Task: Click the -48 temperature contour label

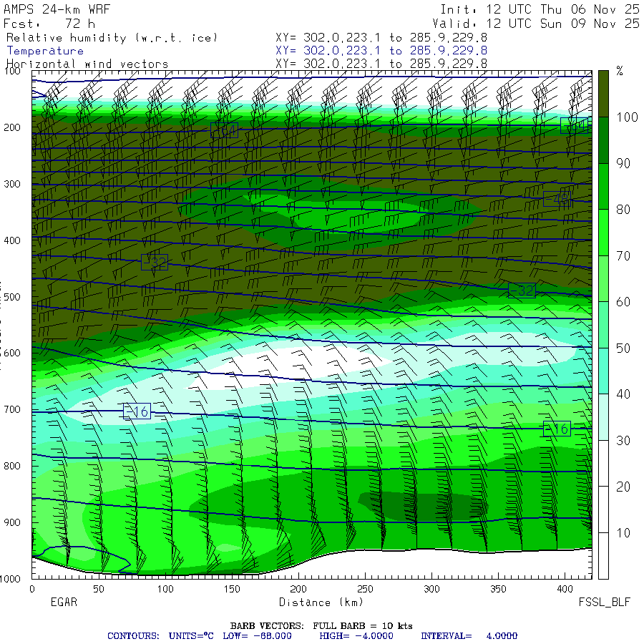Action: tap(557, 199)
